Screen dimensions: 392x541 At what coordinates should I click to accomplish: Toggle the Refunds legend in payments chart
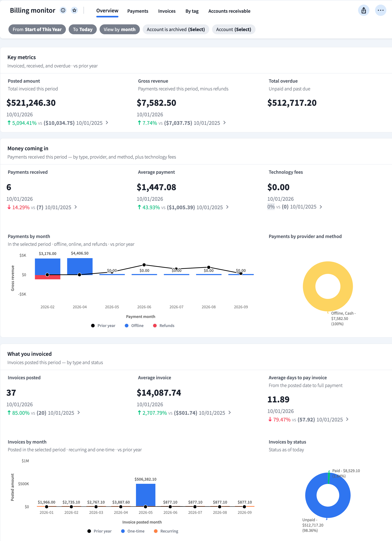[x=164, y=326]
